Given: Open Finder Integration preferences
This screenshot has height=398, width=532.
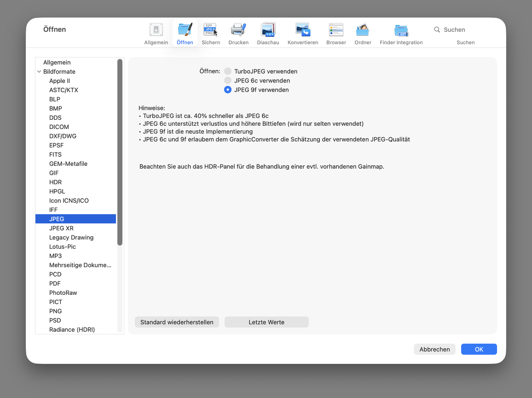Looking at the screenshot, I should click(401, 30).
